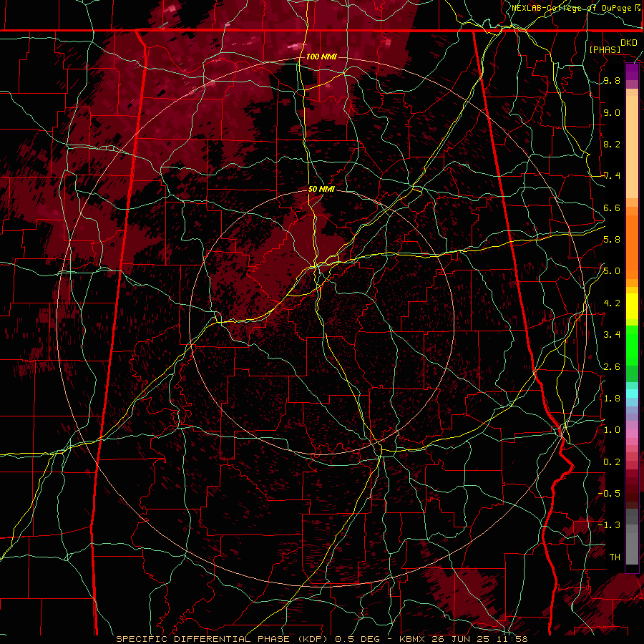Pick the purple segment atop the color bar
The width and height of the screenshot is (644, 644).
632,72
